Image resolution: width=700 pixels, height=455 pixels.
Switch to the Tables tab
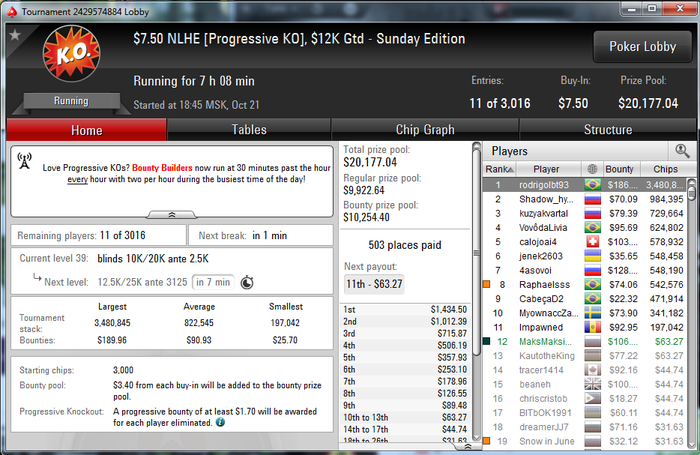[x=249, y=129]
